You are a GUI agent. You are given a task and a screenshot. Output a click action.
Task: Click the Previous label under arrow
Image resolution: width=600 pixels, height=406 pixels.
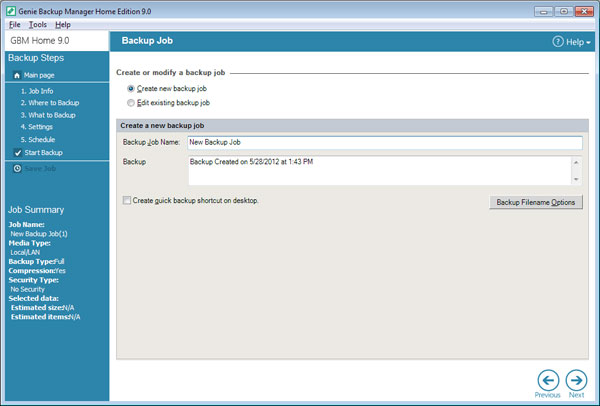coord(548,395)
